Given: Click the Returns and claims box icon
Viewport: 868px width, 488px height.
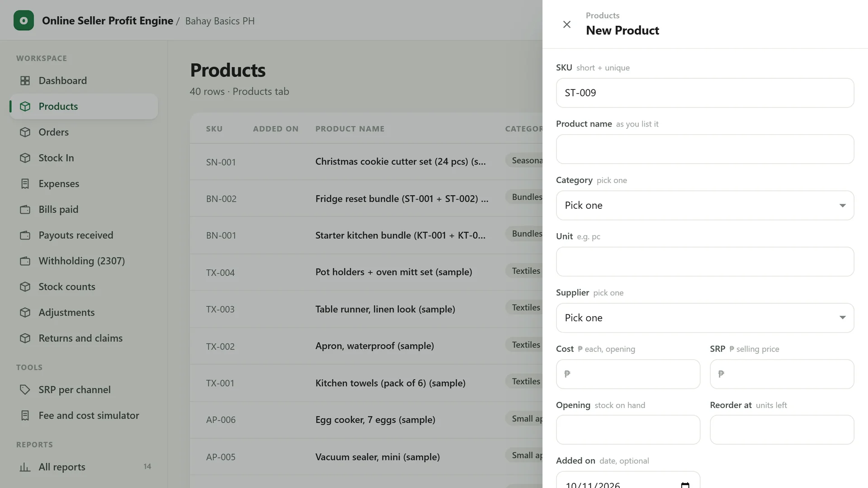Looking at the screenshot, I should click(25, 338).
